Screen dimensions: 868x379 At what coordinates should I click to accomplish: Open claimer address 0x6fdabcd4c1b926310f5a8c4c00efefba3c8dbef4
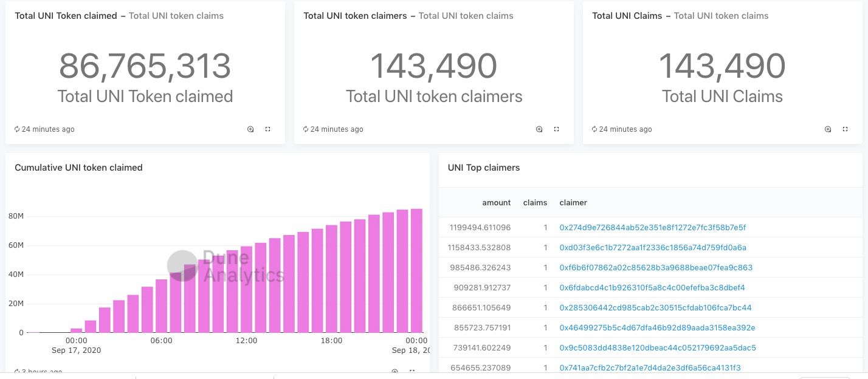[652, 288]
